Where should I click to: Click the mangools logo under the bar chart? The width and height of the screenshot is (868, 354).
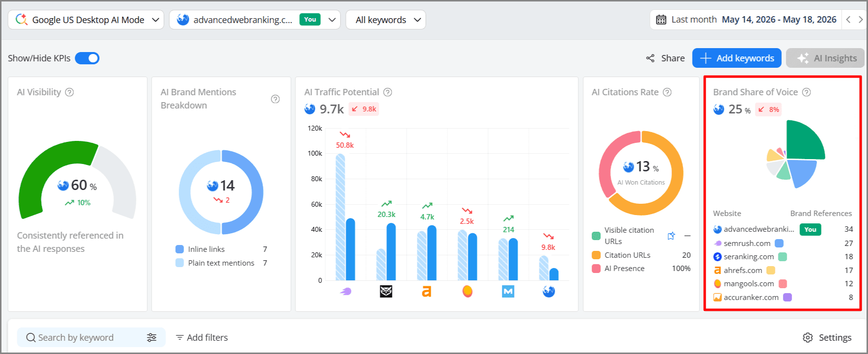click(x=467, y=292)
